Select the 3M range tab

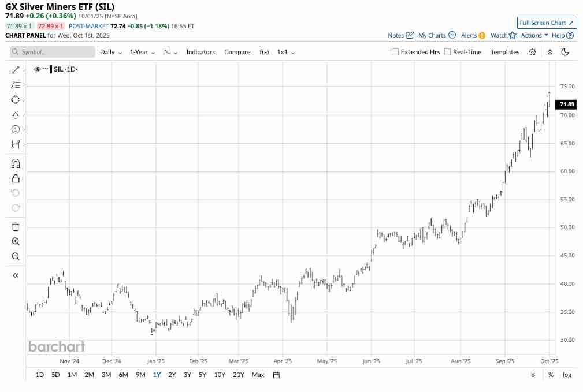[106, 375]
